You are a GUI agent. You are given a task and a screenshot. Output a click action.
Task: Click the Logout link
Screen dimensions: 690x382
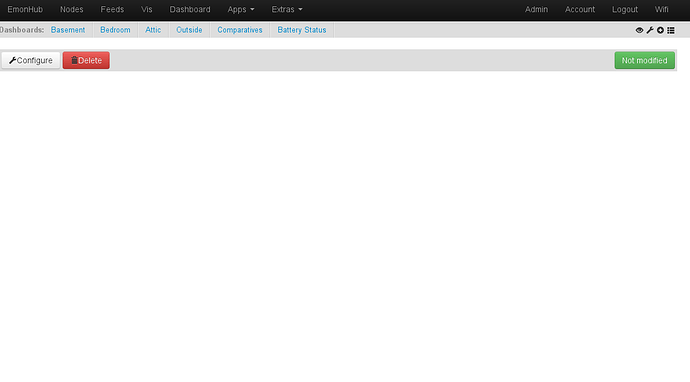pyautogui.click(x=625, y=9)
